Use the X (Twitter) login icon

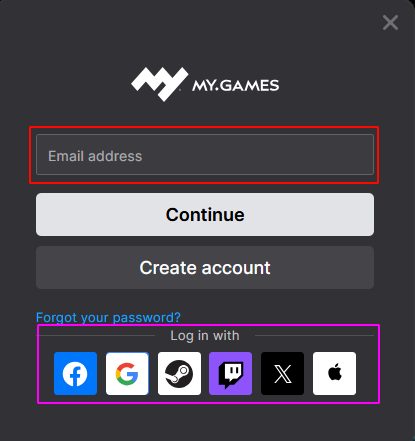[282, 373]
